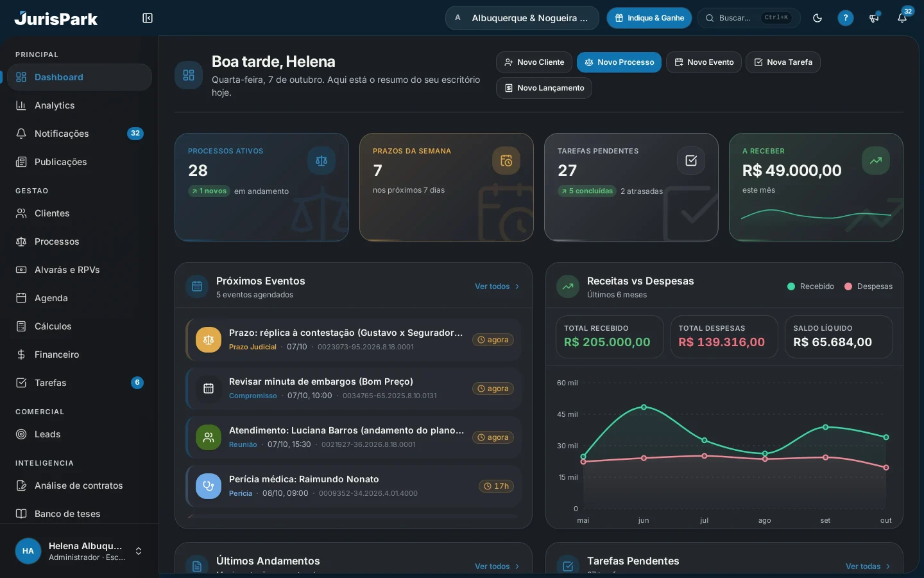Toggle the Recebido series in chart legend
The height and width of the screenshot is (578, 924).
point(811,286)
